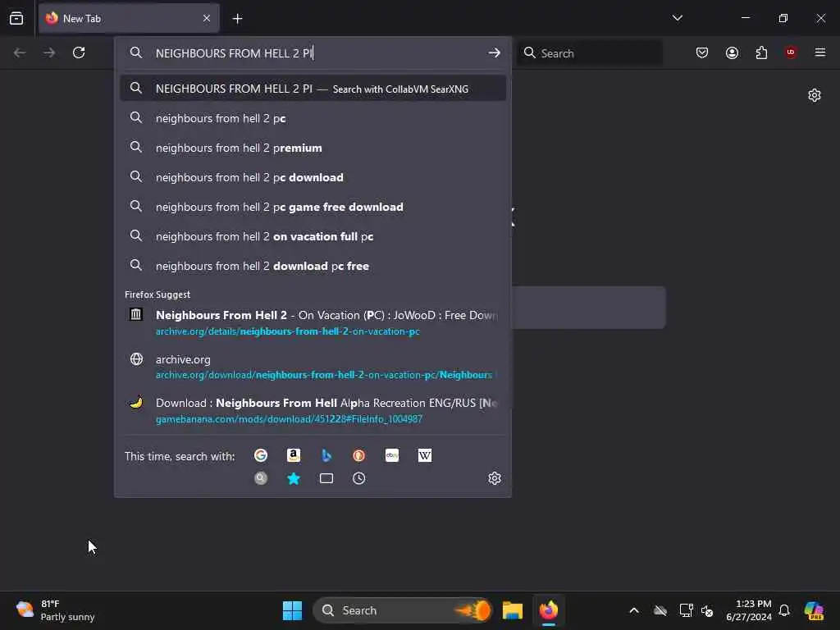Choose suggestion 'neighbours from hell 2 pc'
This screenshot has width=840, height=630.
(x=313, y=118)
